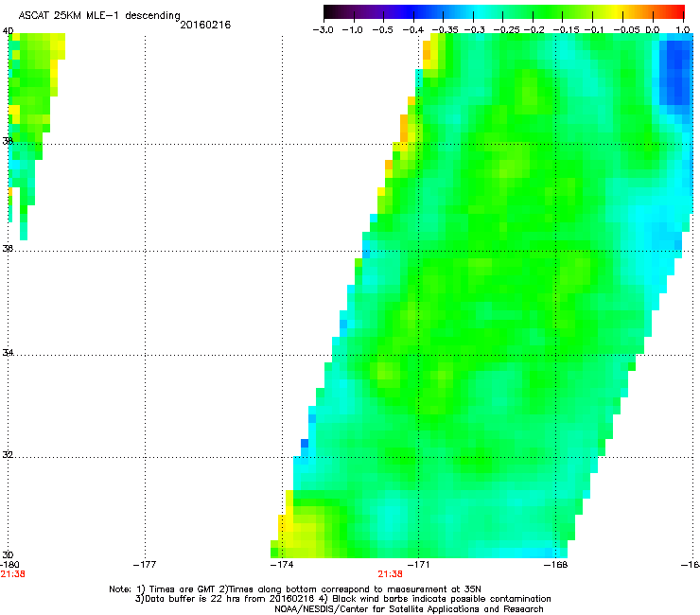Click longitude label -171
Image resolution: width=700 pixels, height=615 pixels.
point(418,565)
